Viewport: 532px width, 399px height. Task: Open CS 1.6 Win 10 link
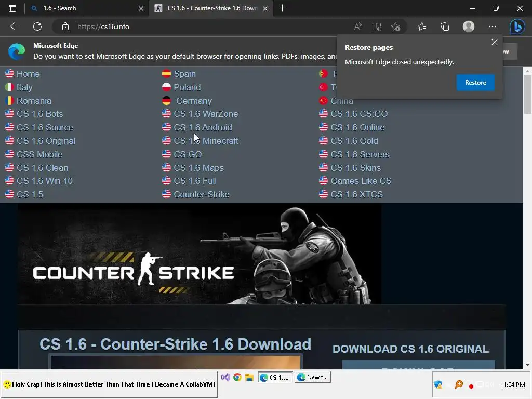(x=45, y=181)
